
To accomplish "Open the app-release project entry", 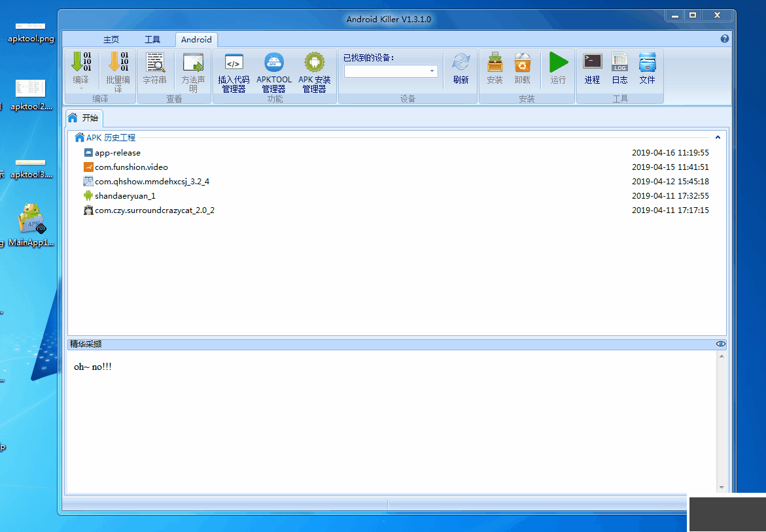I will coord(118,153).
